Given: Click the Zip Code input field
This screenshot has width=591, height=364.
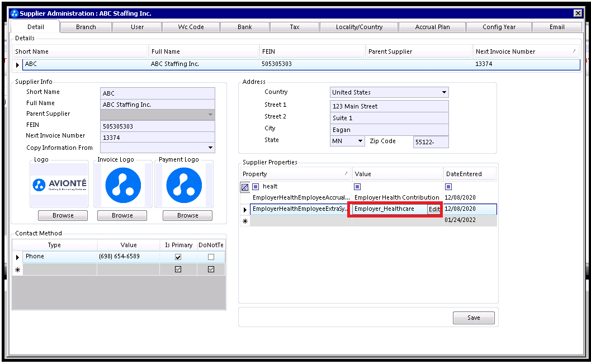Looking at the screenshot, I should click(431, 142).
